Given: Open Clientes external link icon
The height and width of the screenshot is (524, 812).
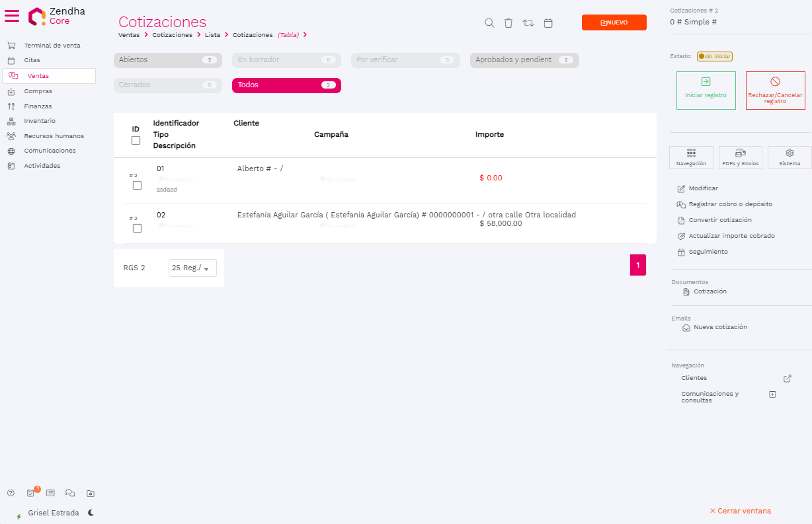Looking at the screenshot, I should point(787,379).
